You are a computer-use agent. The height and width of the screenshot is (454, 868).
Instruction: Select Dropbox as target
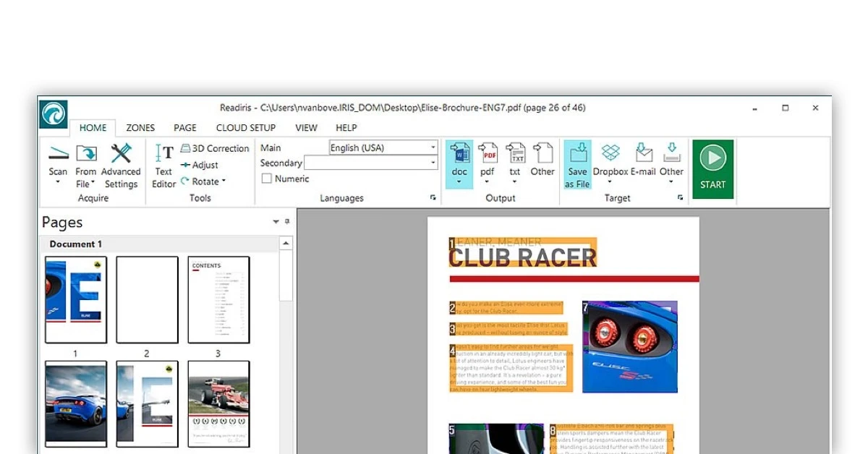tap(610, 160)
